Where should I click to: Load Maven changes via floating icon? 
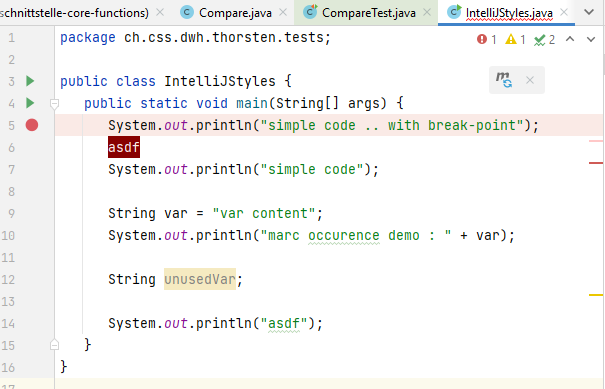click(504, 80)
